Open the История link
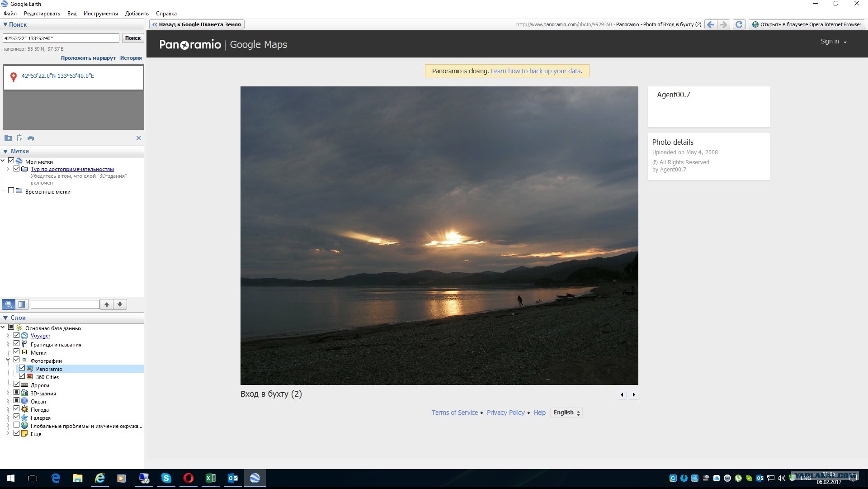Viewport: 868px width, 489px height. tap(131, 58)
